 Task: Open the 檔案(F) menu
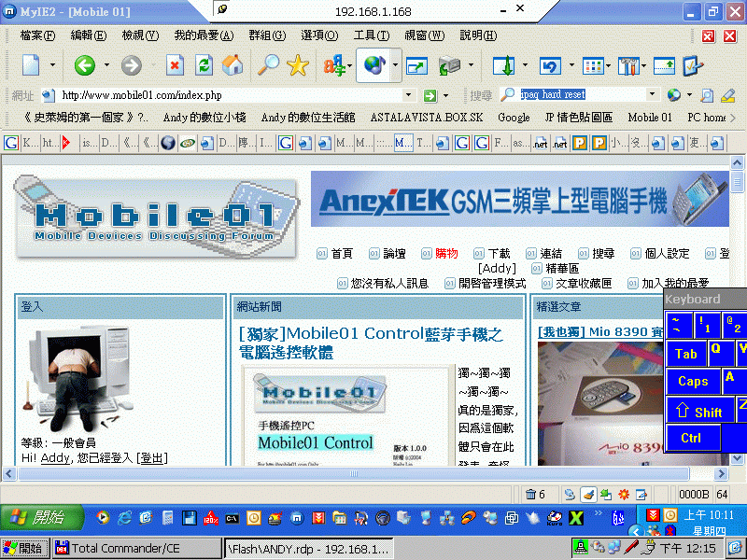[37, 35]
